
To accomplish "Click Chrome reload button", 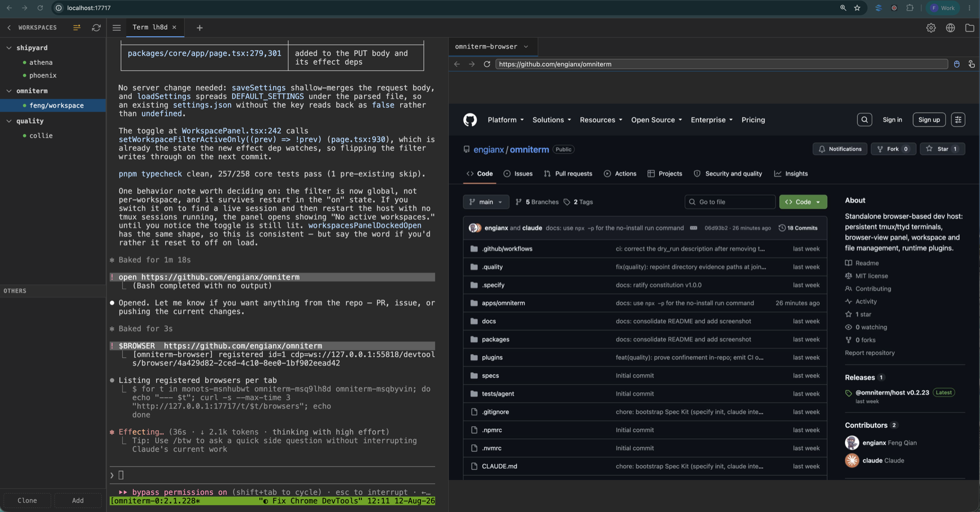I will click(x=40, y=8).
